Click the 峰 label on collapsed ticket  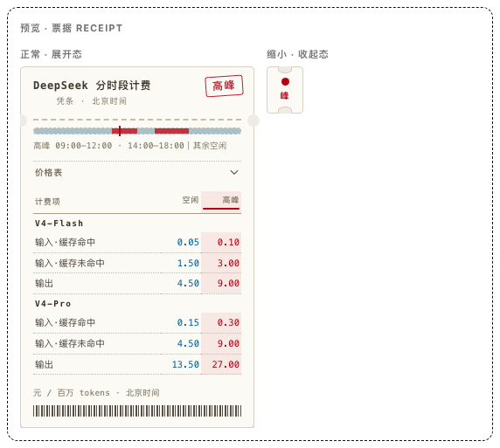click(284, 95)
